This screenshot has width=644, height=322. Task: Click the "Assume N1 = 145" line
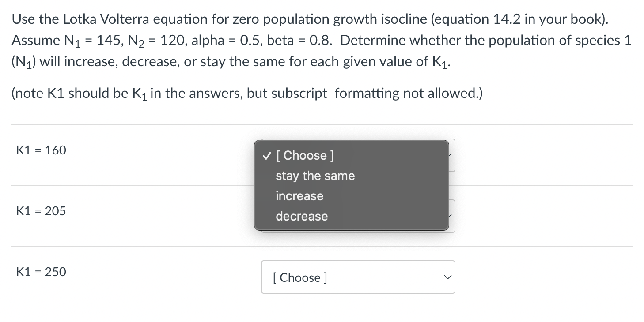click(322, 41)
